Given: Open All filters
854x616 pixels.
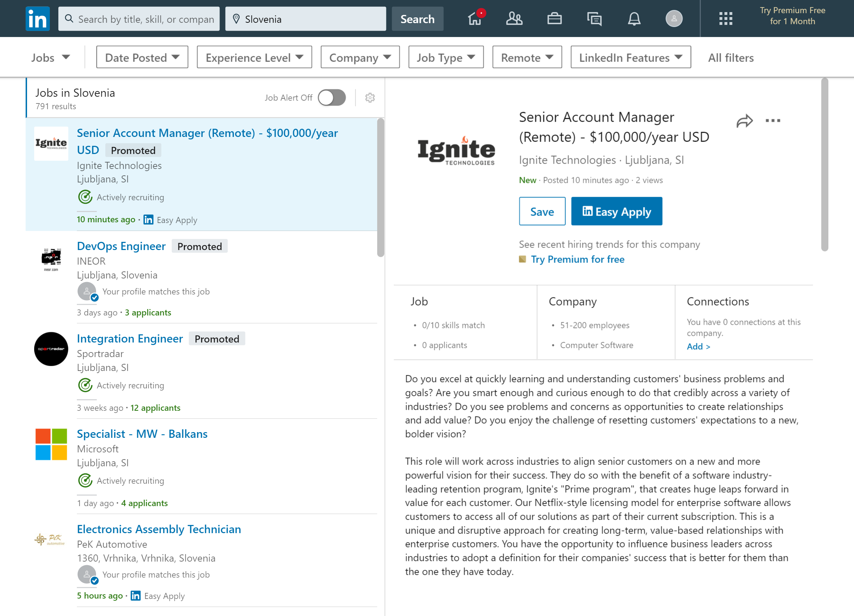Looking at the screenshot, I should coord(731,58).
